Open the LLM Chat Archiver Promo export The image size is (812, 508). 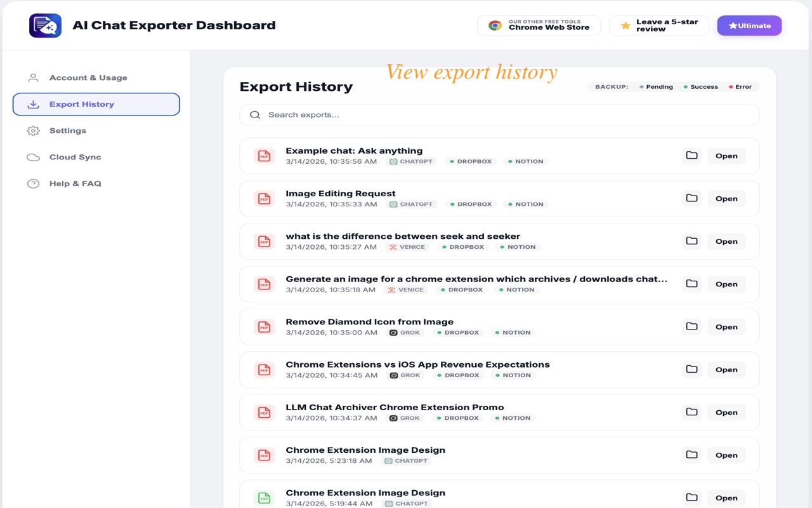point(726,412)
